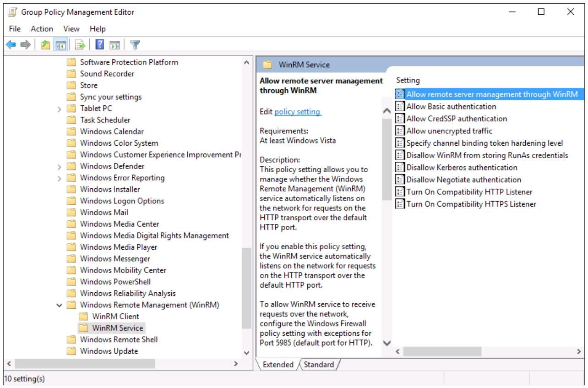Switch to the Standard tab
This screenshot has width=588, height=388.
pos(319,365)
